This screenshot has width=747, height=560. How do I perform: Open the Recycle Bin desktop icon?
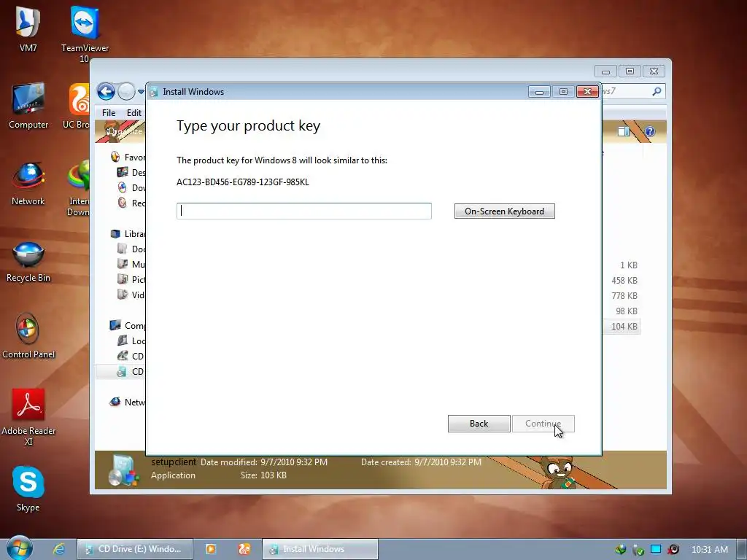[x=28, y=262]
